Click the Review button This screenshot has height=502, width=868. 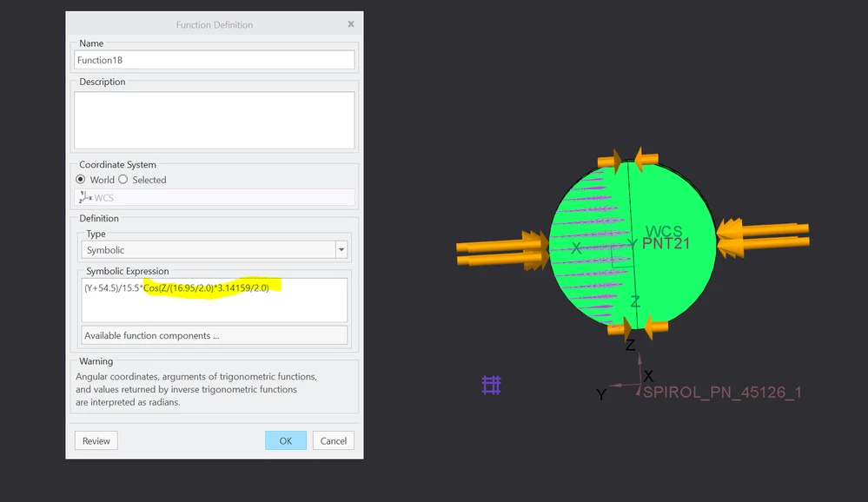[x=96, y=440]
